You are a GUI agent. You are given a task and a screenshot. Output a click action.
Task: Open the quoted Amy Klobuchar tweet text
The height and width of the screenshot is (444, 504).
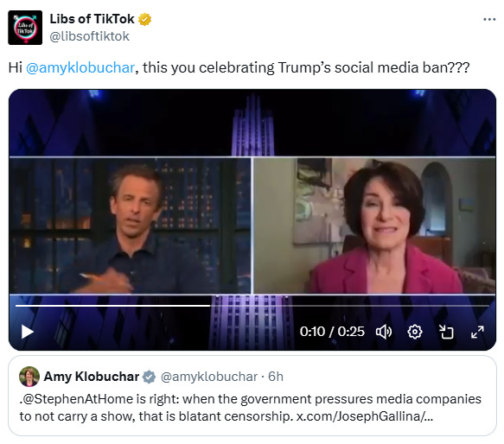point(251,408)
